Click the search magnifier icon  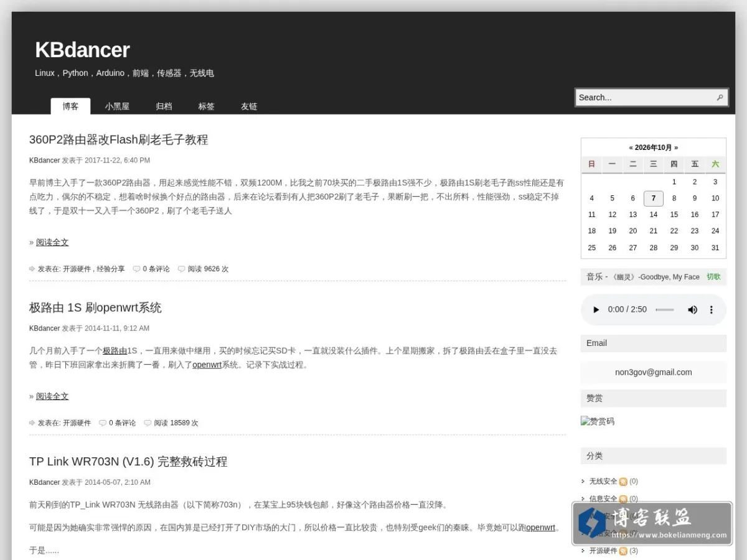point(720,98)
